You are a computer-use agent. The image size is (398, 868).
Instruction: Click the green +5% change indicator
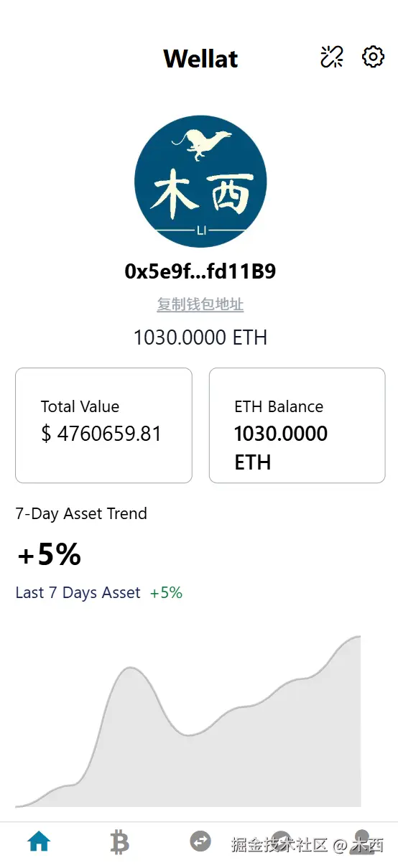(166, 592)
